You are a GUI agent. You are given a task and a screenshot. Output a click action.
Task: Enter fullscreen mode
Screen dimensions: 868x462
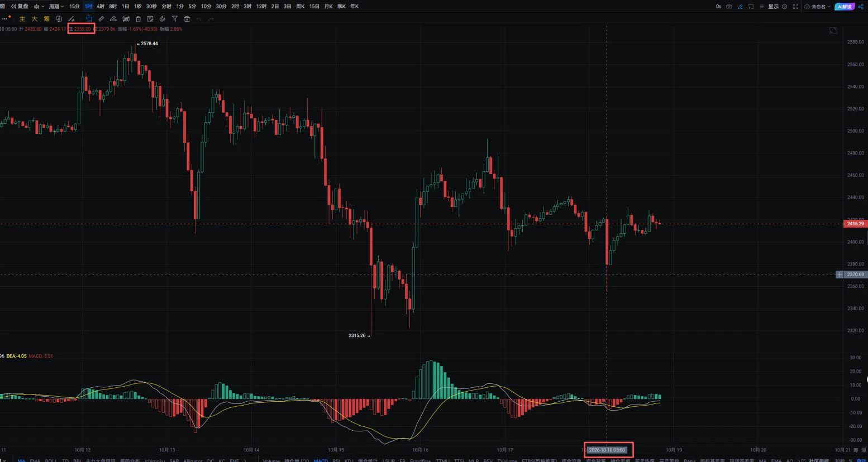(795, 7)
